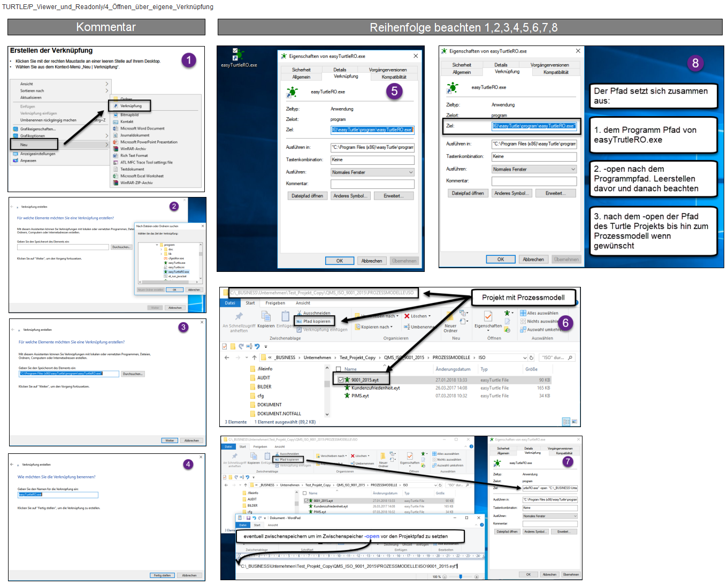Screen dimensions: 728x585
Task: Click 'Dateipfad öffnen' in the step 5 properties dialog
Action: 307,196
